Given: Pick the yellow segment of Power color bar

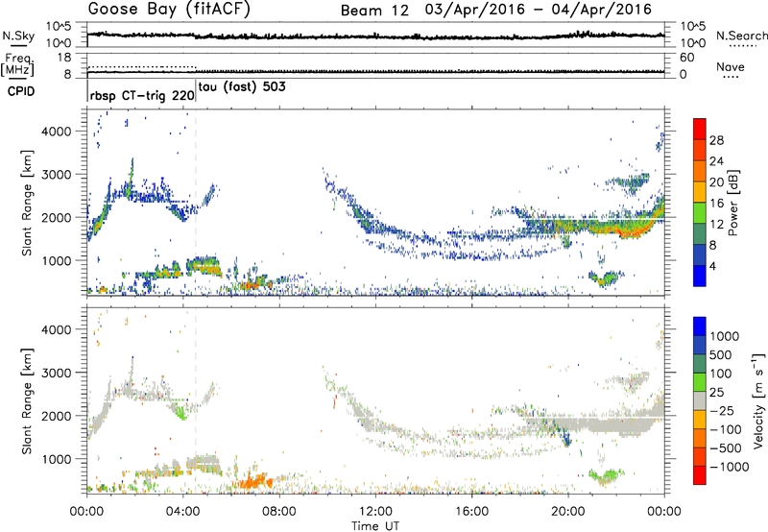Looking at the screenshot, I should point(700,192).
